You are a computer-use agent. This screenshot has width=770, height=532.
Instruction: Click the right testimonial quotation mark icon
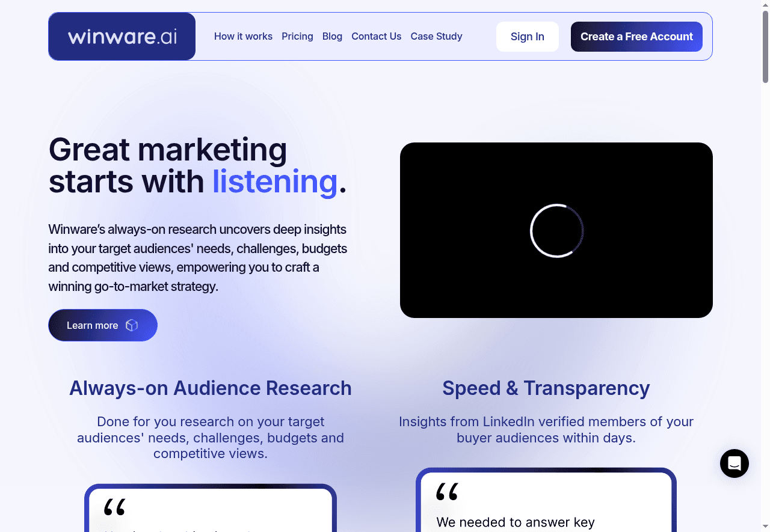pos(447,492)
